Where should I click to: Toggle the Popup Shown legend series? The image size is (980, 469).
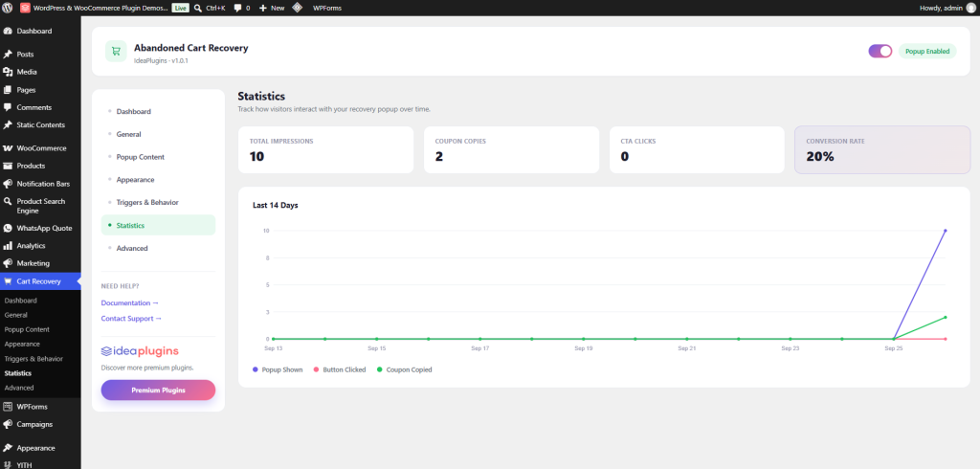pyautogui.click(x=278, y=369)
